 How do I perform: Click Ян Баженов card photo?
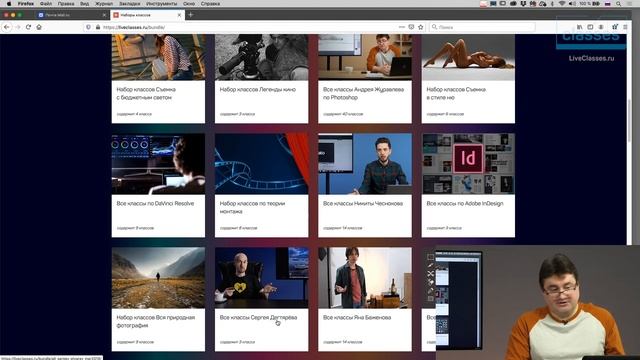[365, 278]
